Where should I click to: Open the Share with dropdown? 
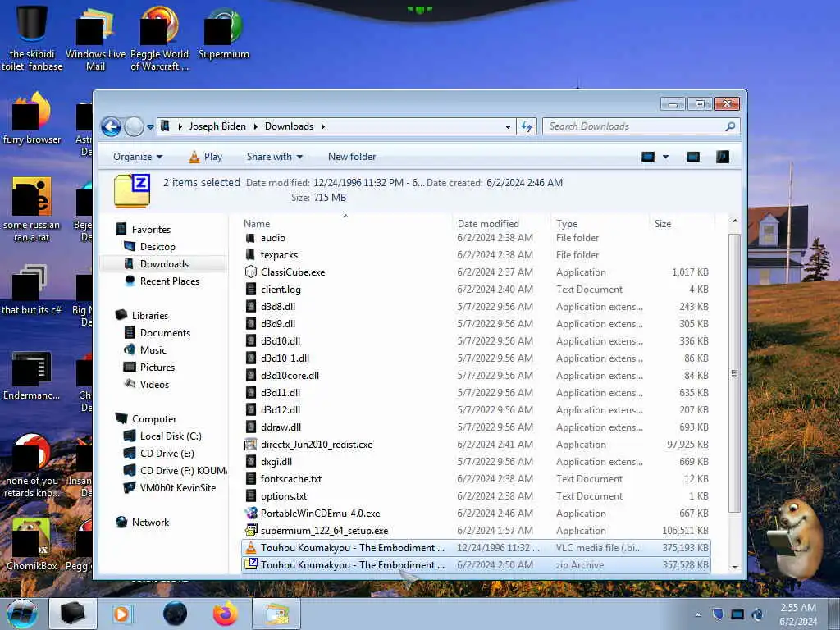pos(274,157)
